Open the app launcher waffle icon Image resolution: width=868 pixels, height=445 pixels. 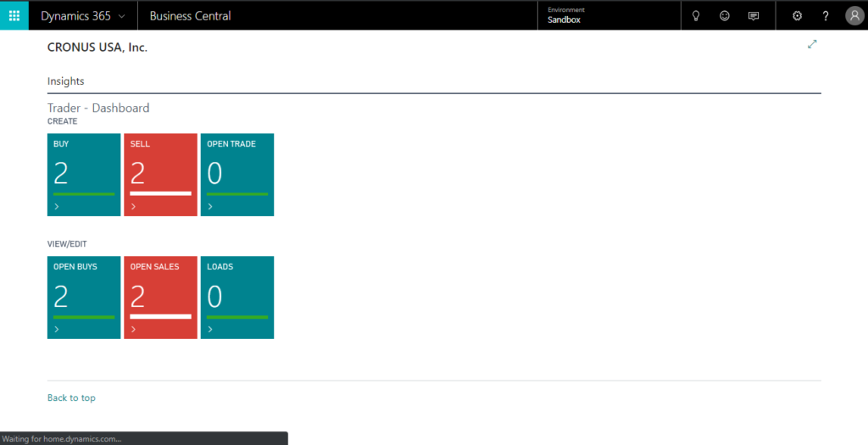pos(14,15)
